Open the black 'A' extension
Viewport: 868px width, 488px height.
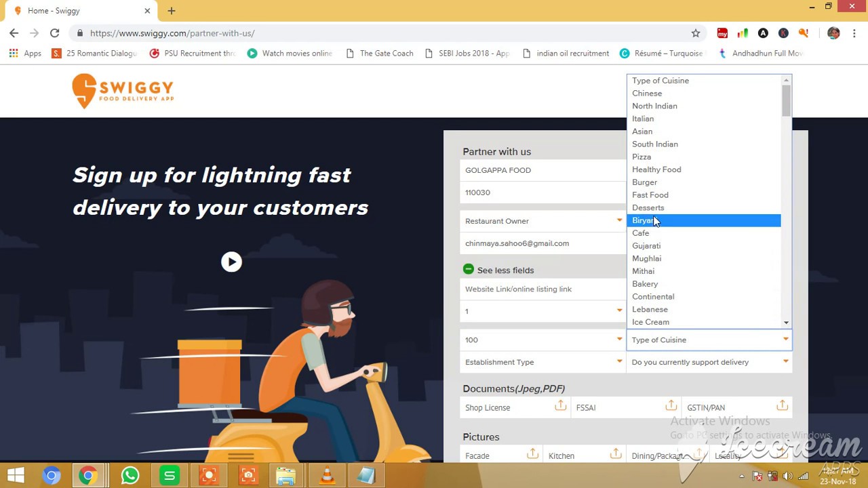coord(763,33)
